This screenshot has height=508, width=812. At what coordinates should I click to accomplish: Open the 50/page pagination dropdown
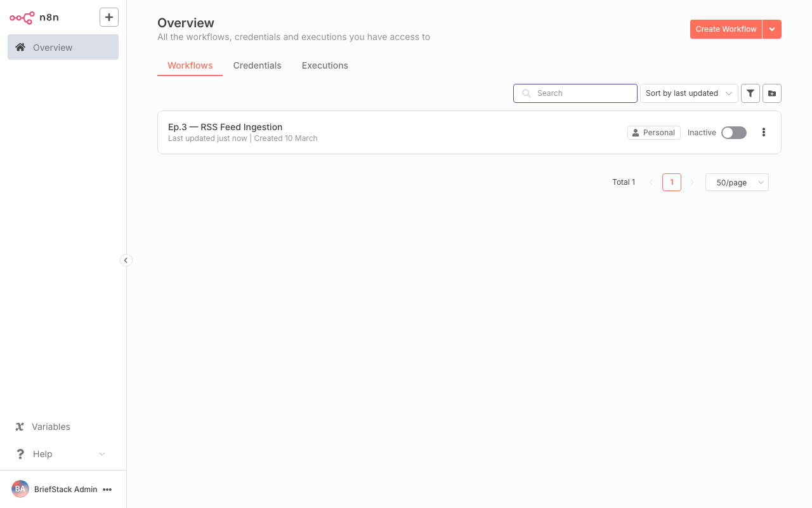[x=737, y=182]
